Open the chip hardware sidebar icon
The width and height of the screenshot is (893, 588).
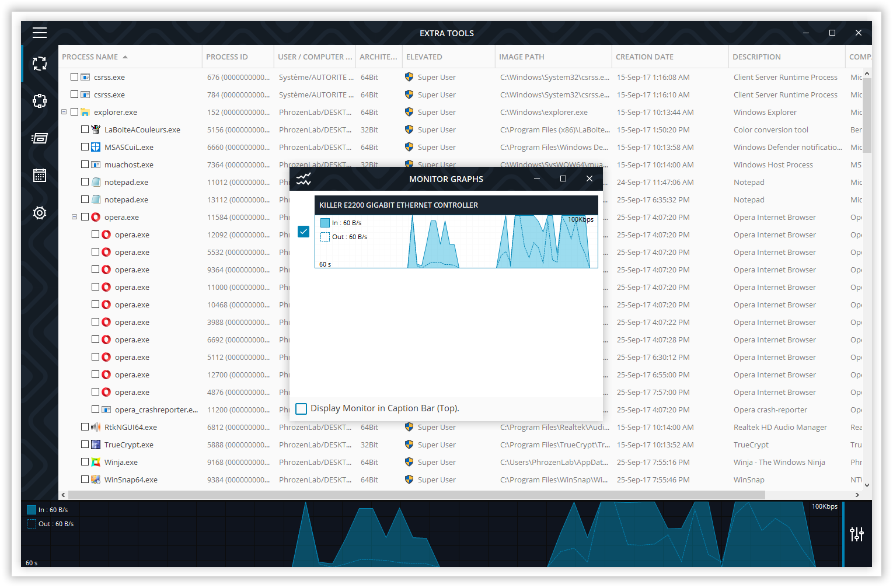40,101
